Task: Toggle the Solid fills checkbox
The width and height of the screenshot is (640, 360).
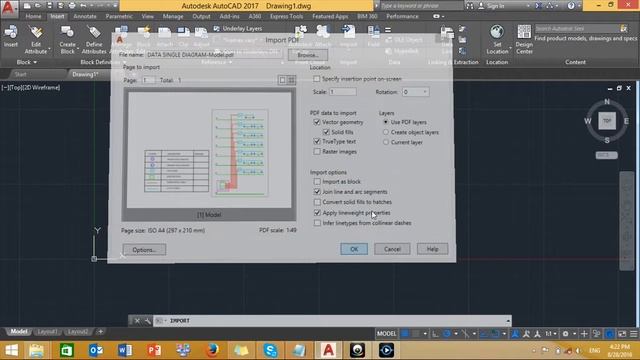Action: click(x=326, y=132)
